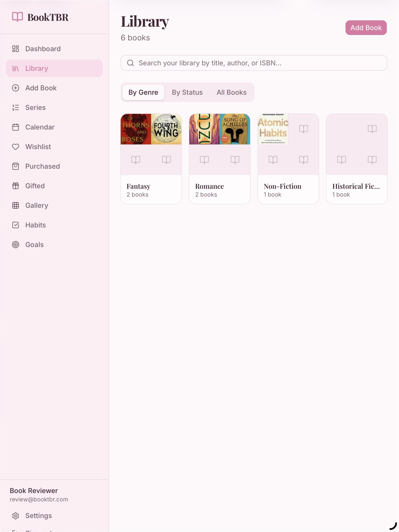Click the Add Book plus-circle icon
Screen dimensions: 399x532
click(15, 88)
